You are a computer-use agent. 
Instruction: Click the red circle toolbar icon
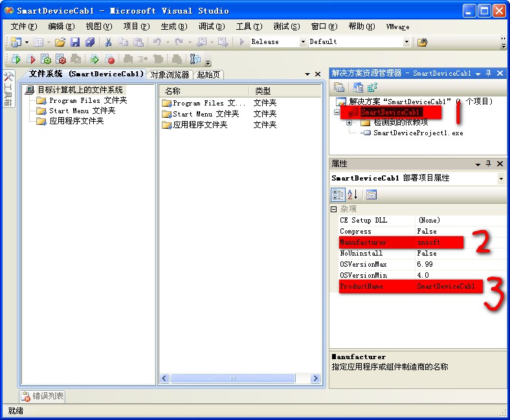[x=109, y=59]
